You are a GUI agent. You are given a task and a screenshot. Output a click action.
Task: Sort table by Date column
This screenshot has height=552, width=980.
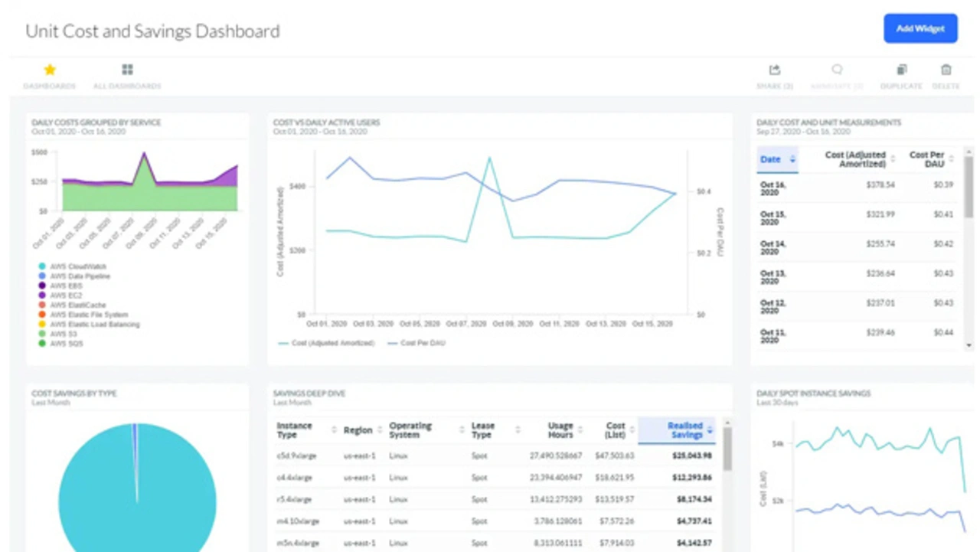pyautogui.click(x=776, y=159)
